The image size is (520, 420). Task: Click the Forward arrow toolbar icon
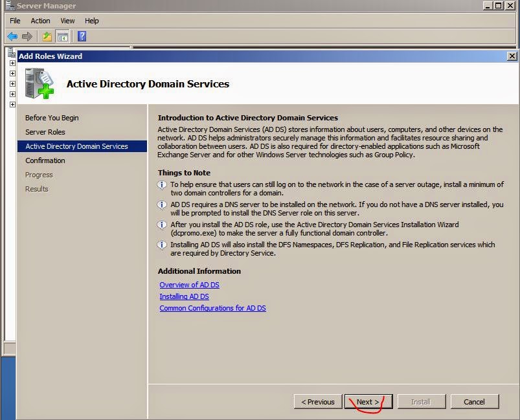(27, 36)
